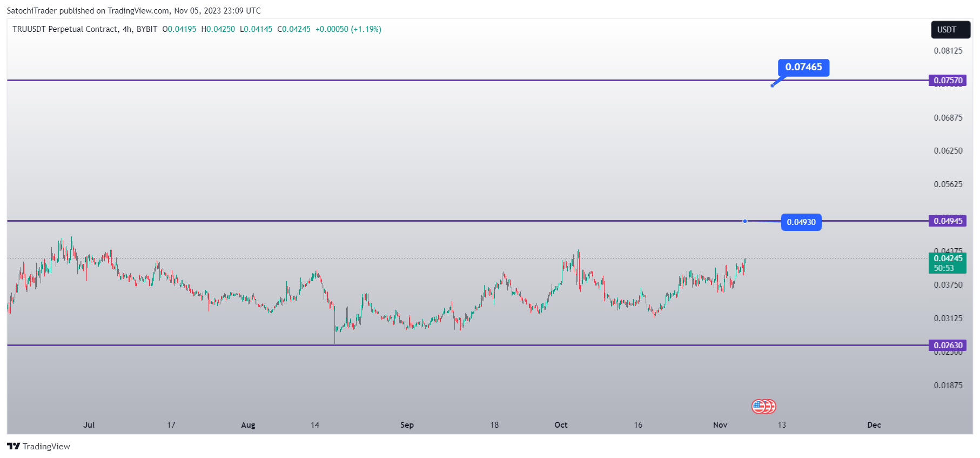Click the 0.02630 horizontal line price tag
Image resolution: width=980 pixels, height=458 pixels.
click(x=948, y=345)
